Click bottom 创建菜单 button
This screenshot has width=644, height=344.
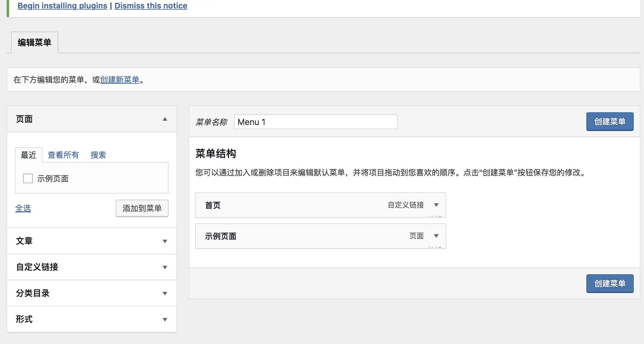point(609,284)
